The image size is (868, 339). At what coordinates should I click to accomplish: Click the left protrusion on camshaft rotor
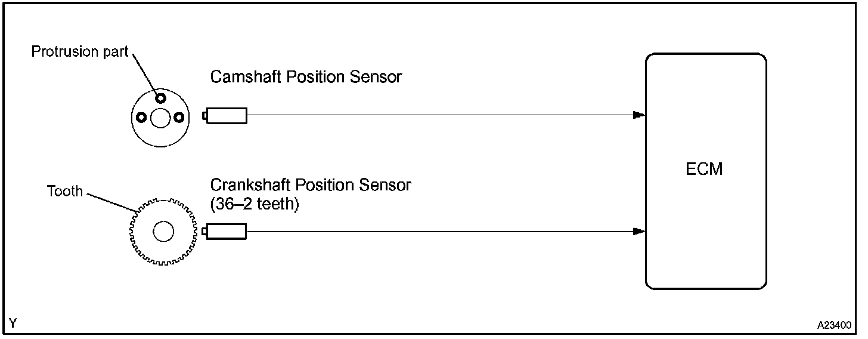141,118
